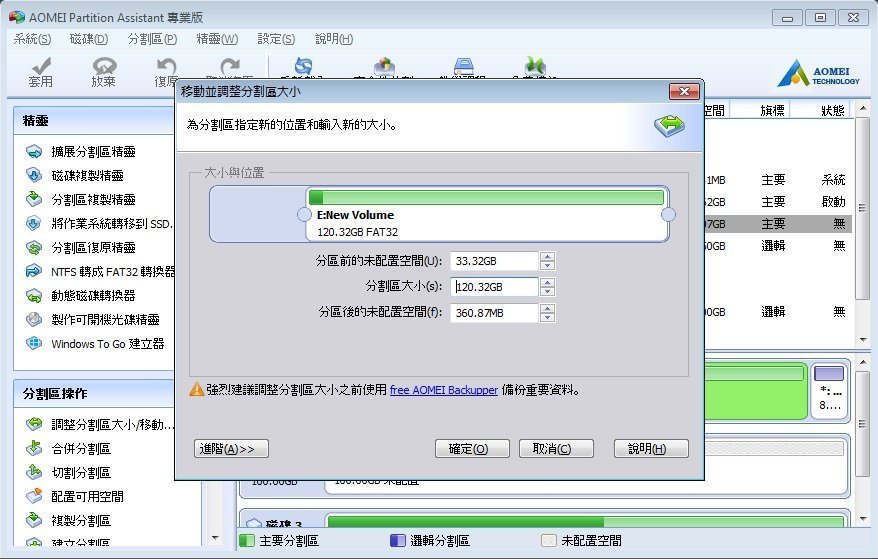Click the 分區前的未配置空間 input field
The width and height of the screenshot is (878, 559).
[494, 261]
